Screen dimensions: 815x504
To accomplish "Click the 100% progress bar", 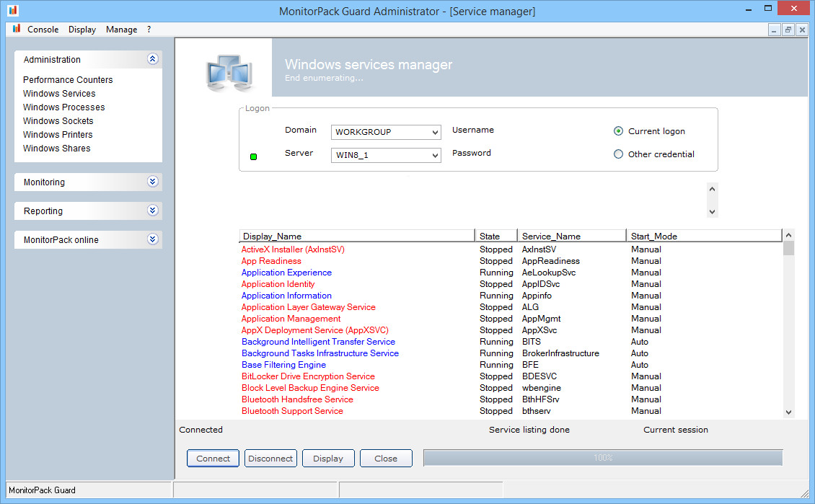I will [603, 458].
